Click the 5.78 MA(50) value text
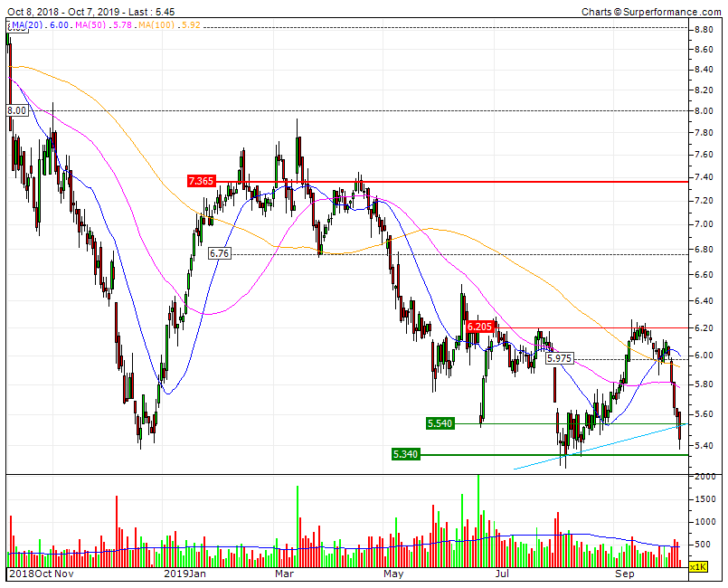728x588 pixels. 123,25
